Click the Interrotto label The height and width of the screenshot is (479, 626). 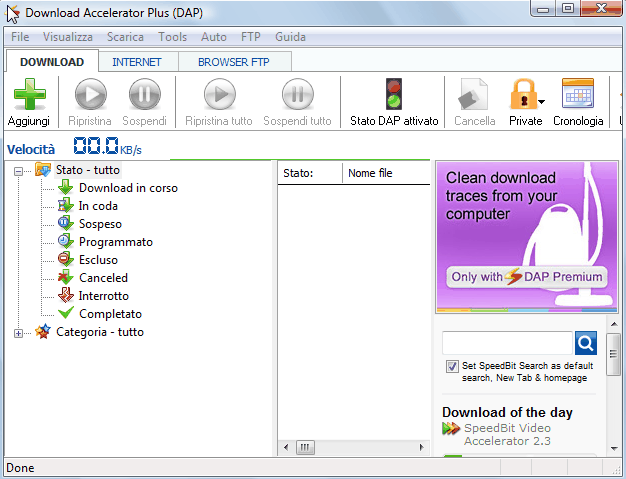pyautogui.click(x=104, y=296)
